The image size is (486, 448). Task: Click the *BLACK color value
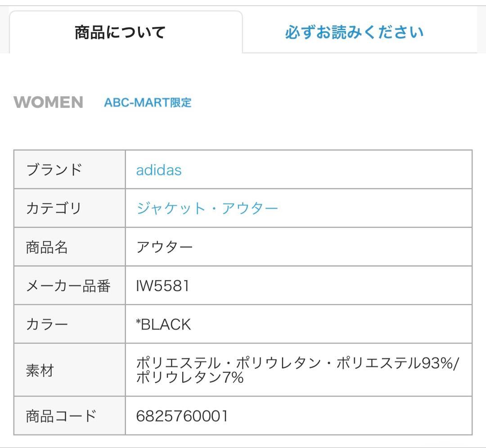164,323
